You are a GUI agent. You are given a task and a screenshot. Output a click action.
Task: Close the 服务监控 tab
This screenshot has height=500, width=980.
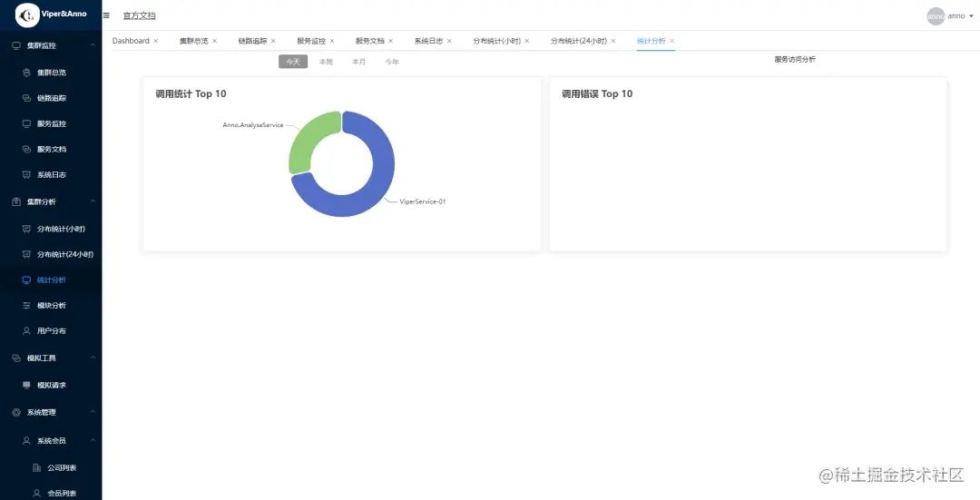pos(332,41)
